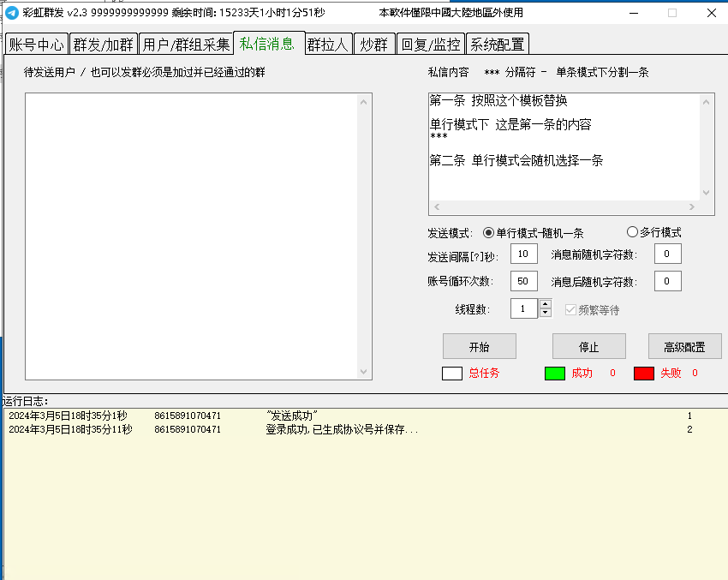Click the red 失败 color box
Viewport: 728px width, 580px height.
click(644, 374)
